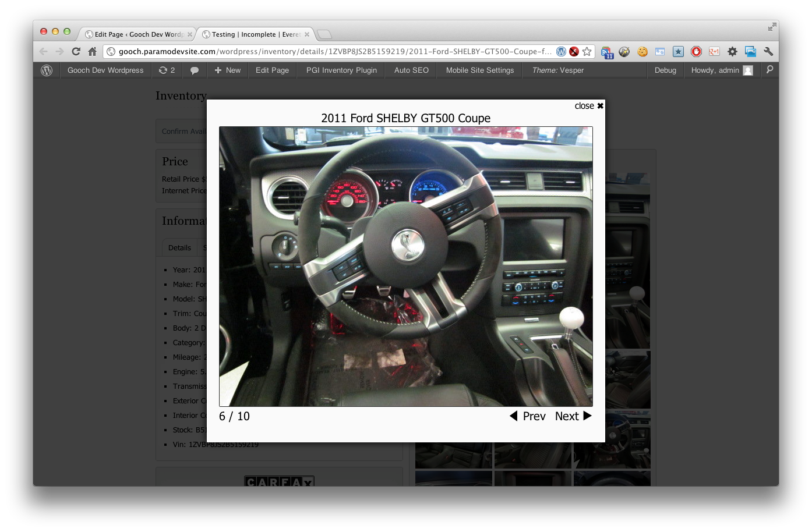Image resolution: width=812 pixels, height=532 pixels.
Task: Close the 'Edit Page ‹ Gooch Dev' tab
Action: (190, 34)
